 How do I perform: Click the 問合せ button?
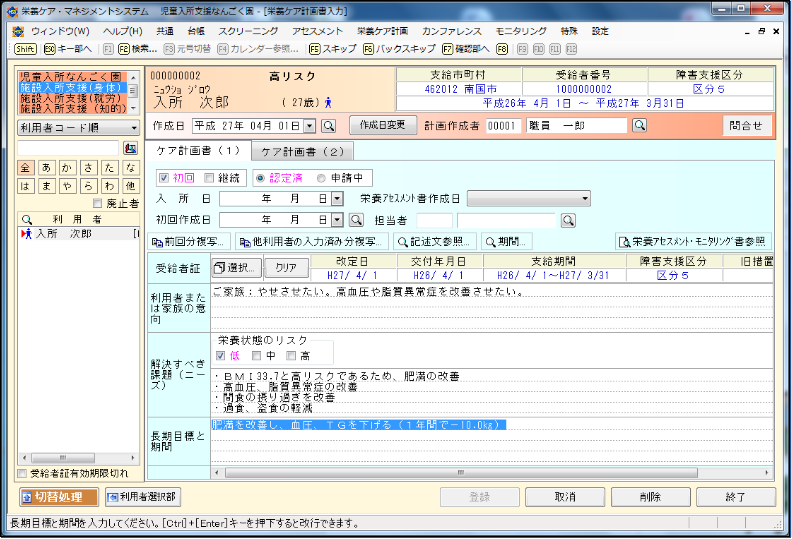745,126
